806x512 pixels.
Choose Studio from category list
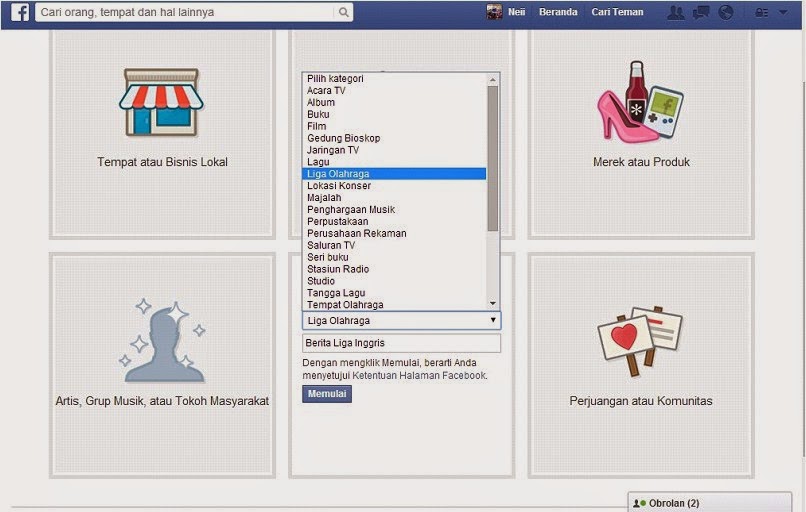tap(394, 281)
